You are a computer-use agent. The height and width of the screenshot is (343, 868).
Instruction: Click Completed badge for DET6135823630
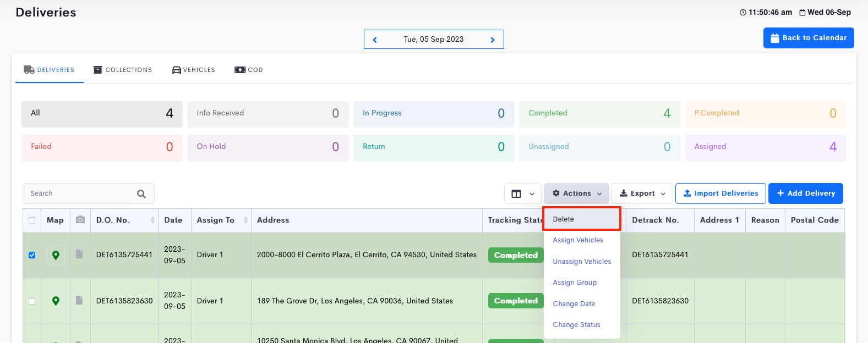click(516, 301)
